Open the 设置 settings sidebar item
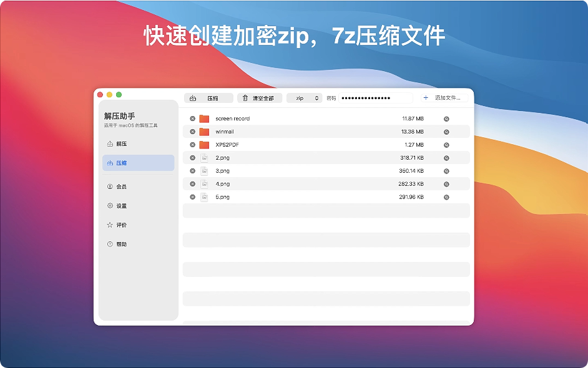 [x=139, y=206]
